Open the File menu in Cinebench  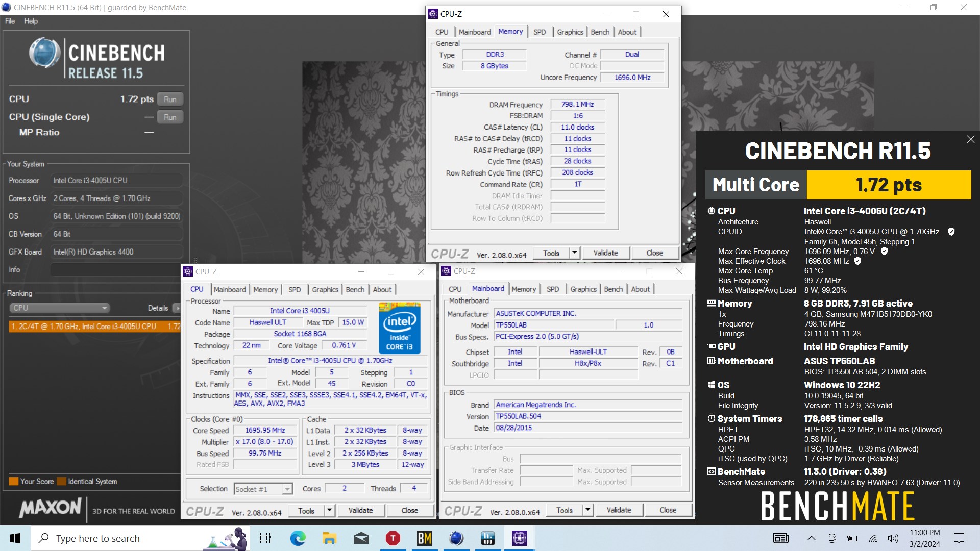click(10, 21)
